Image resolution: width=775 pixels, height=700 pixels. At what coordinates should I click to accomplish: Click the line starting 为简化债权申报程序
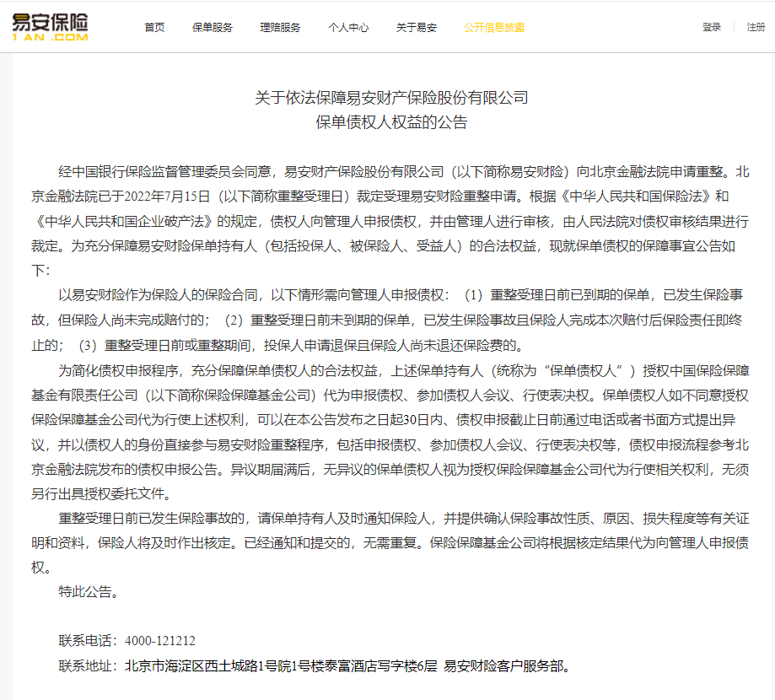tap(404, 371)
